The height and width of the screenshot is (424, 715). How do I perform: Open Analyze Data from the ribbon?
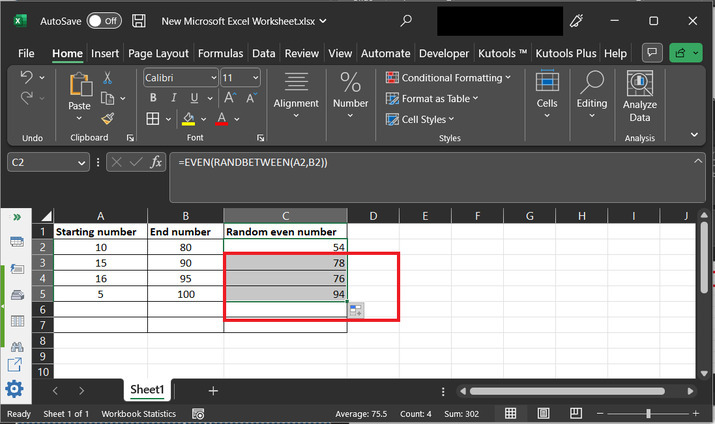(x=639, y=97)
